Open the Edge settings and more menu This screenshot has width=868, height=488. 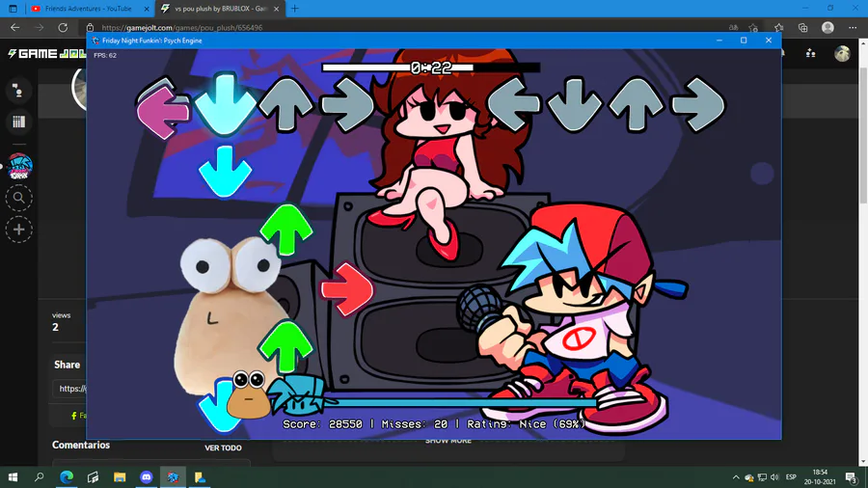coord(853,27)
